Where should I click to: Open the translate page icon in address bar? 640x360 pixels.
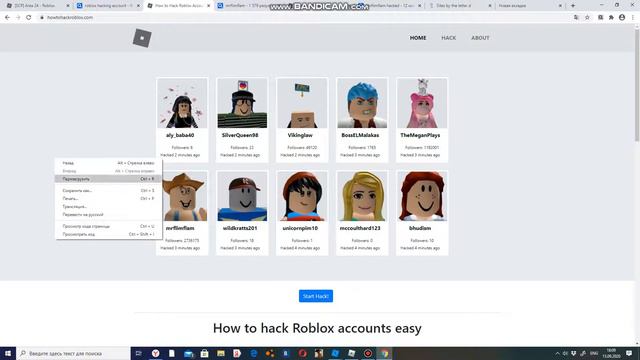click(x=576, y=18)
